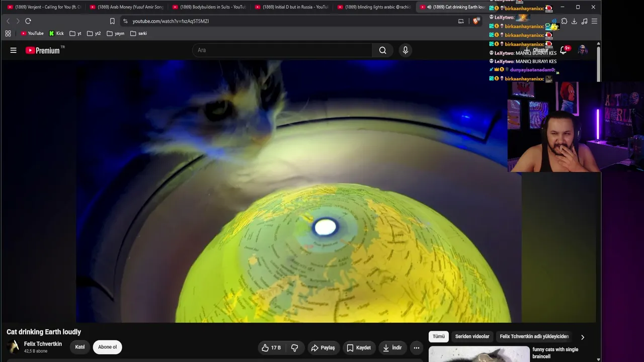644x362 pixels.
Task: Open funny cats with single braincell video
Action: click(x=555, y=353)
